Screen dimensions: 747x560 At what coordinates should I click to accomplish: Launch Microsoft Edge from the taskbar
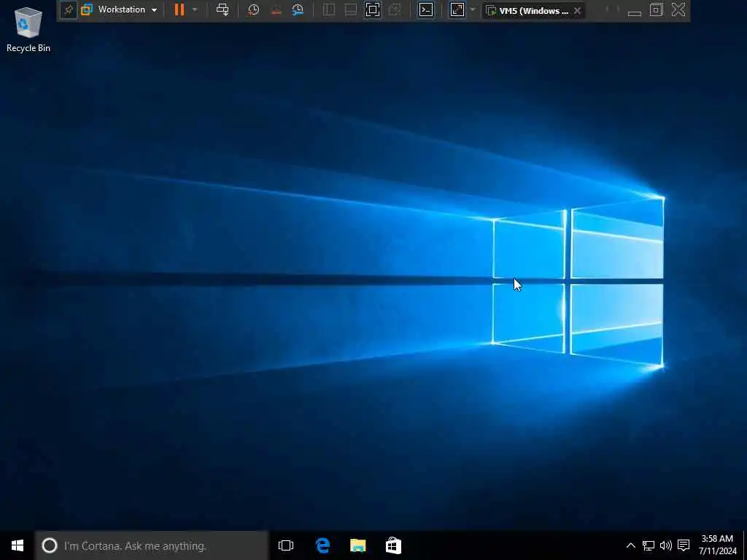pos(322,545)
